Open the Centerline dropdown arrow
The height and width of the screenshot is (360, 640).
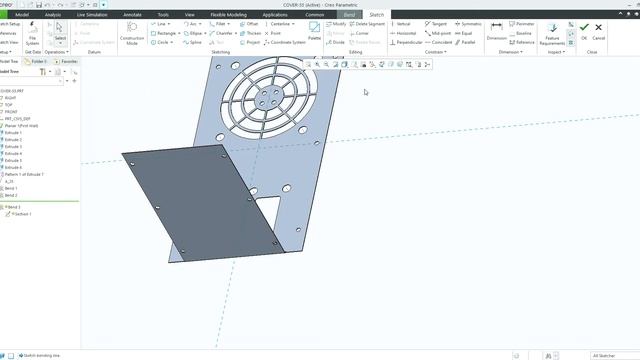[293, 24]
